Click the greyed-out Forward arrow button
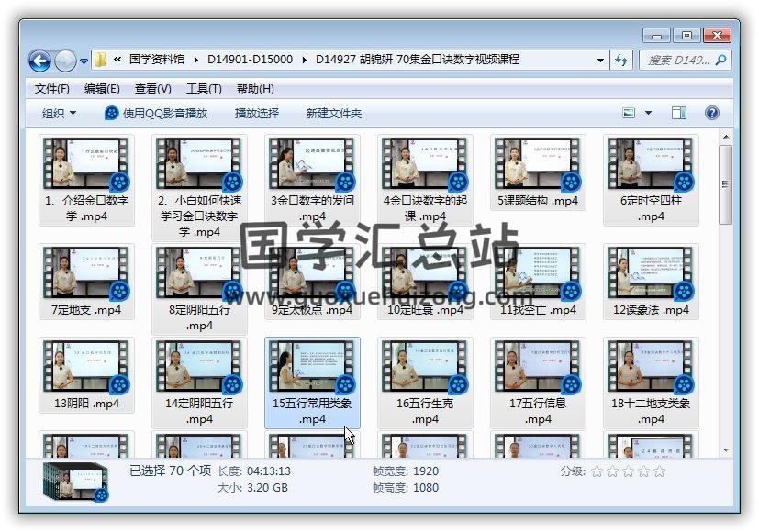 coord(65,61)
